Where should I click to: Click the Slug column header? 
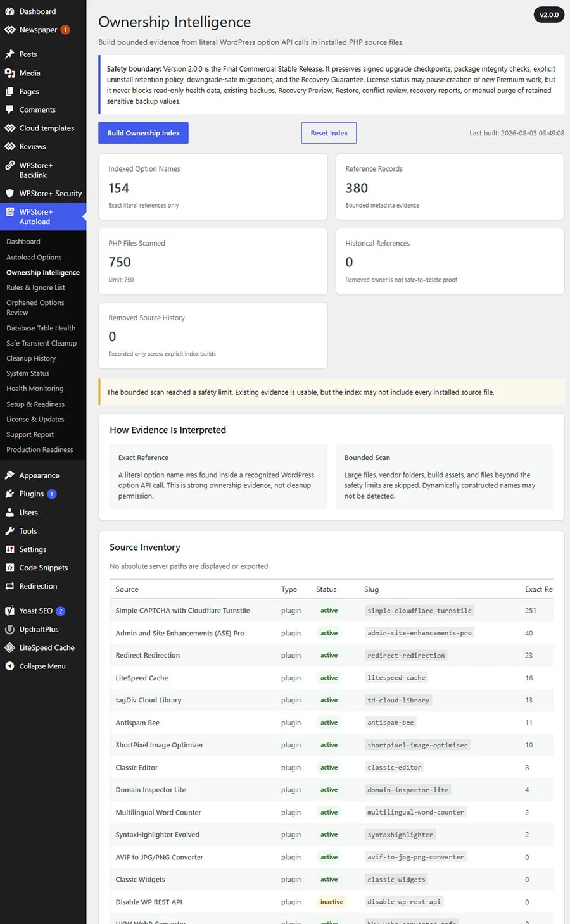[372, 589]
